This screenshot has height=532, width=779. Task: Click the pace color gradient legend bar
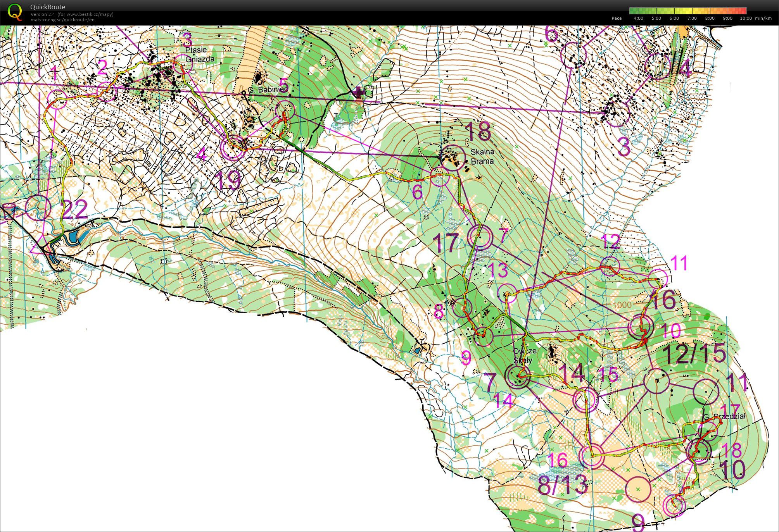(x=688, y=11)
